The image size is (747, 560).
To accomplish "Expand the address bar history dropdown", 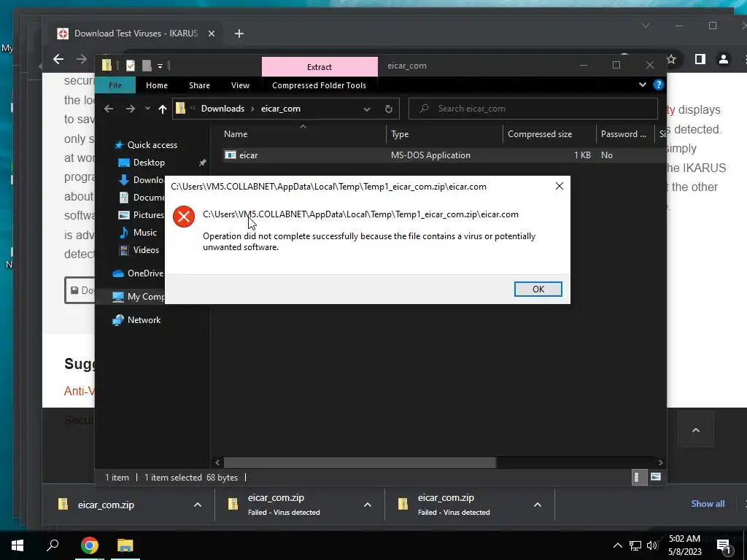I will 367,109.
